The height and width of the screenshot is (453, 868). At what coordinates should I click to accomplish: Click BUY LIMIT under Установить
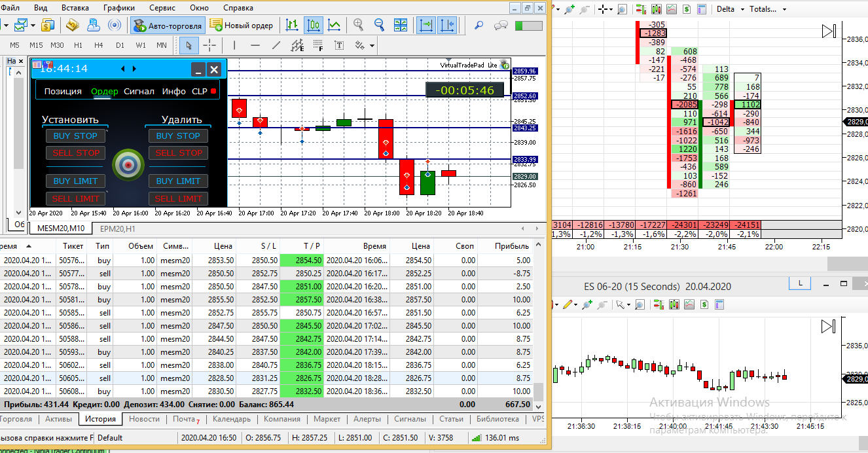point(75,181)
